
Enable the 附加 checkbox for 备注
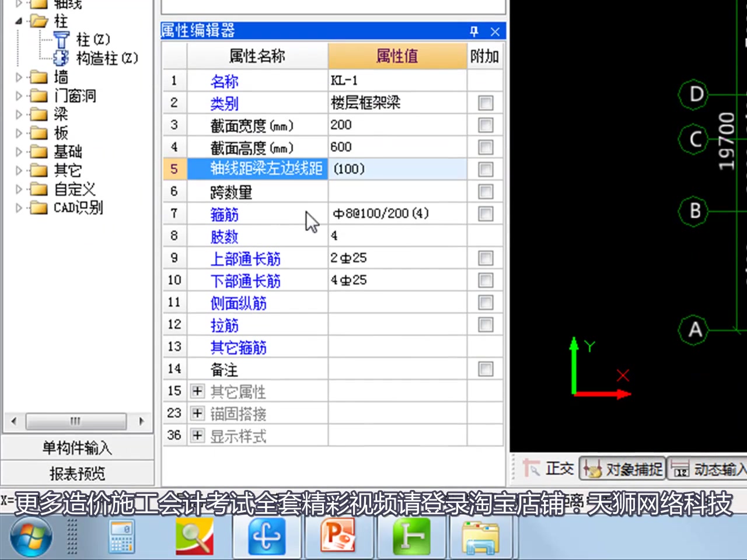[486, 369]
